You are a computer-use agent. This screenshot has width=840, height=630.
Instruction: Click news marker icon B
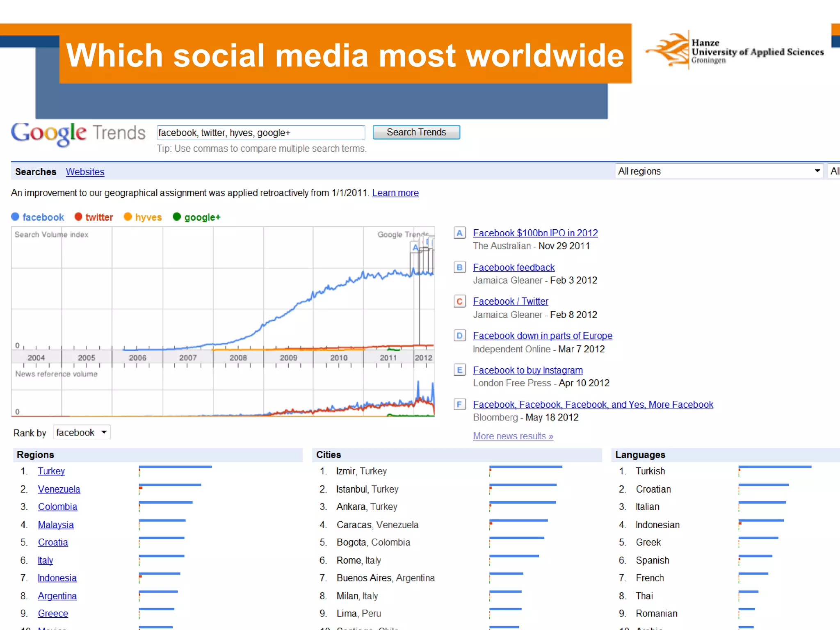(x=459, y=267)
